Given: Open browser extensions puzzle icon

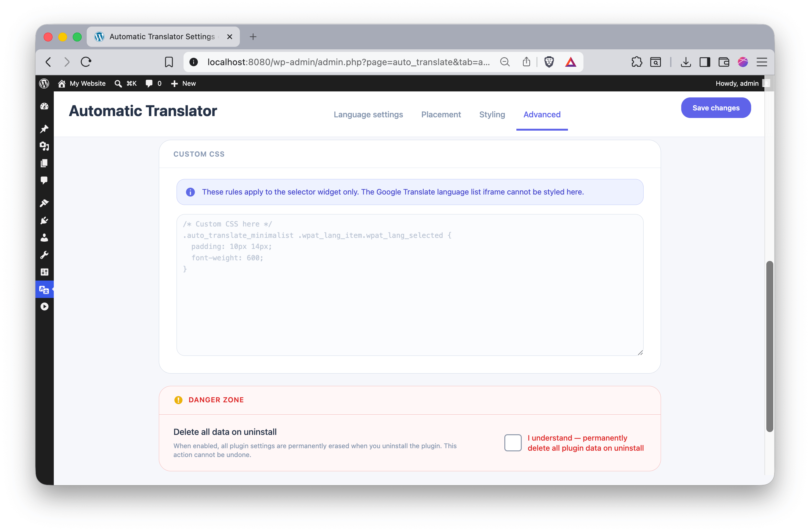Looking at the screenshot, I should [637, 62].
